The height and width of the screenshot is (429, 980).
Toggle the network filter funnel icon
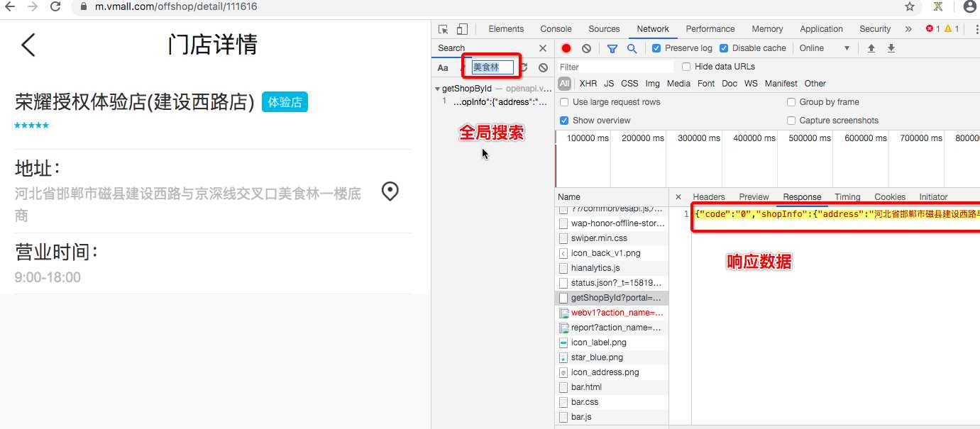pyautogui.click(x=612, y=48)
